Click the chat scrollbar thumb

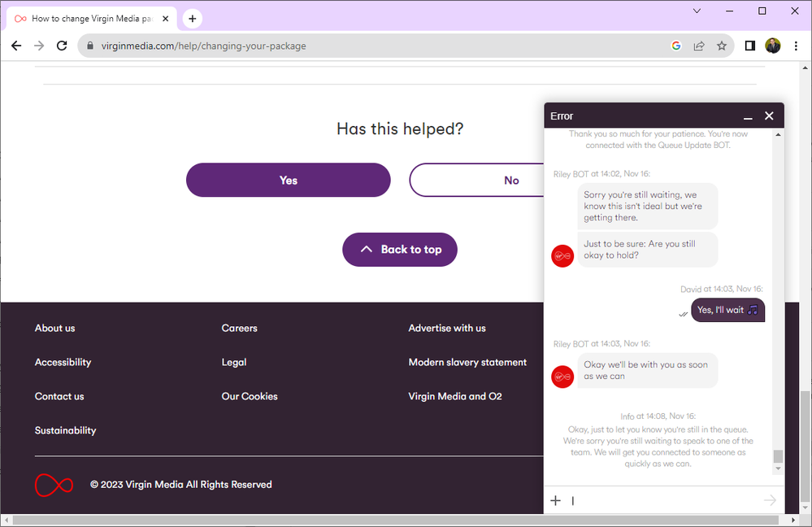(x=778, y=456)
